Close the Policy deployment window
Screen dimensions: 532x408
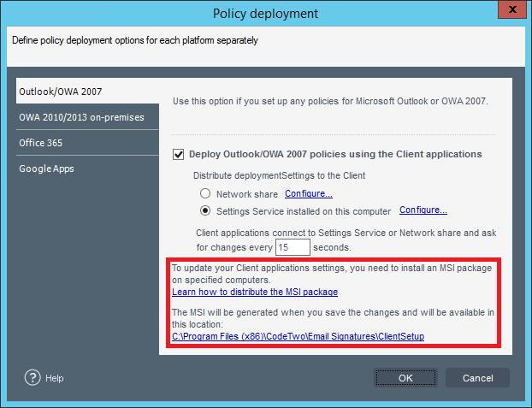click(512, 9)
